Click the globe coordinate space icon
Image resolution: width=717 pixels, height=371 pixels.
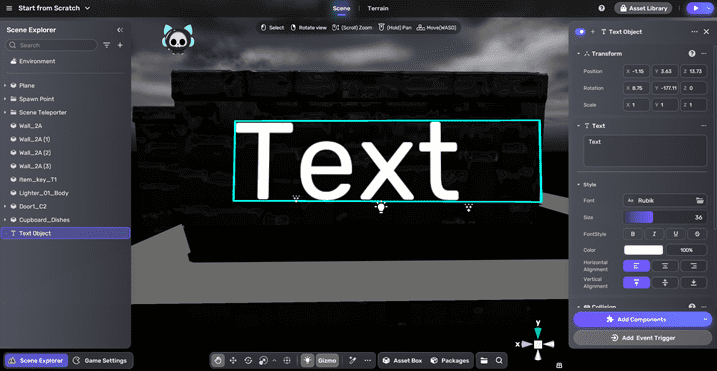coord(287,360)
